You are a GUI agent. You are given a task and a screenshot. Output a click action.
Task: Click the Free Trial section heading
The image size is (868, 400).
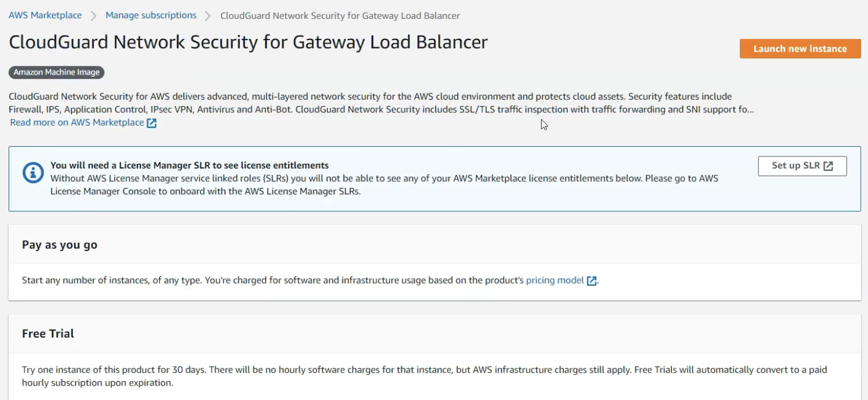[48, 334]
